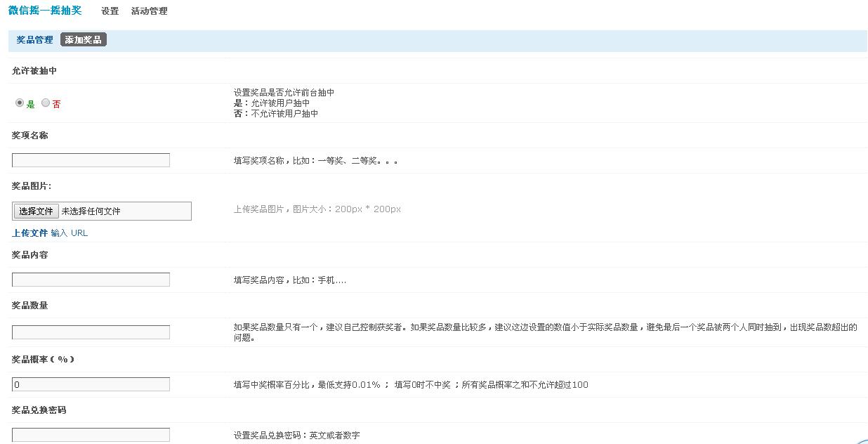868x444 pixels.
Task: Click the 奖品兑换密码 input field
Action: click(90, 434)
